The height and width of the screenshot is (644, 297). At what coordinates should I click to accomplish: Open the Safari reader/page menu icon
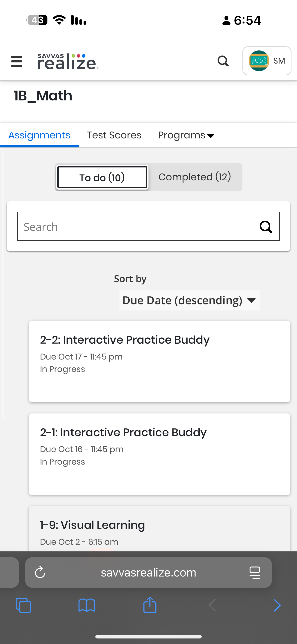click(254, 573)
